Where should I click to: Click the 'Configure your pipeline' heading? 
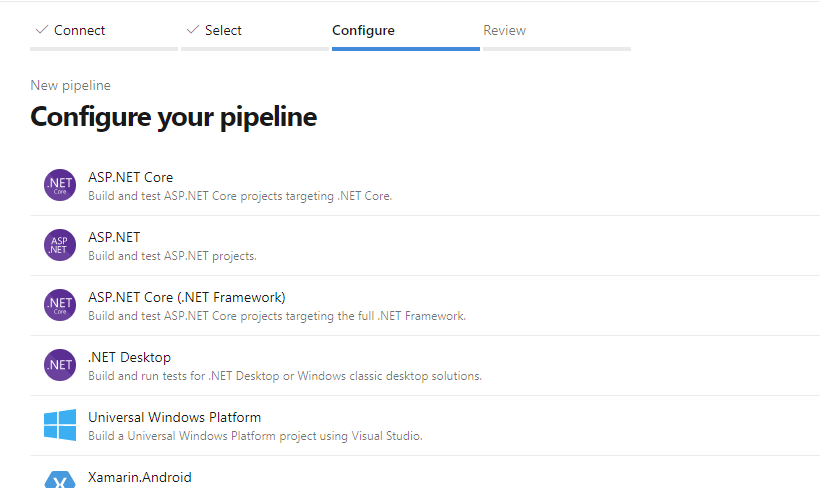pyautogui.click(x=174, y=117)
